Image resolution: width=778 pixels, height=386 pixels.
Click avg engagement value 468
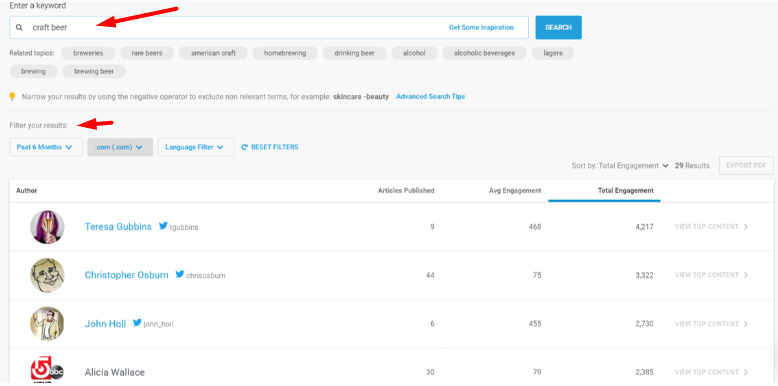(535, 227)
